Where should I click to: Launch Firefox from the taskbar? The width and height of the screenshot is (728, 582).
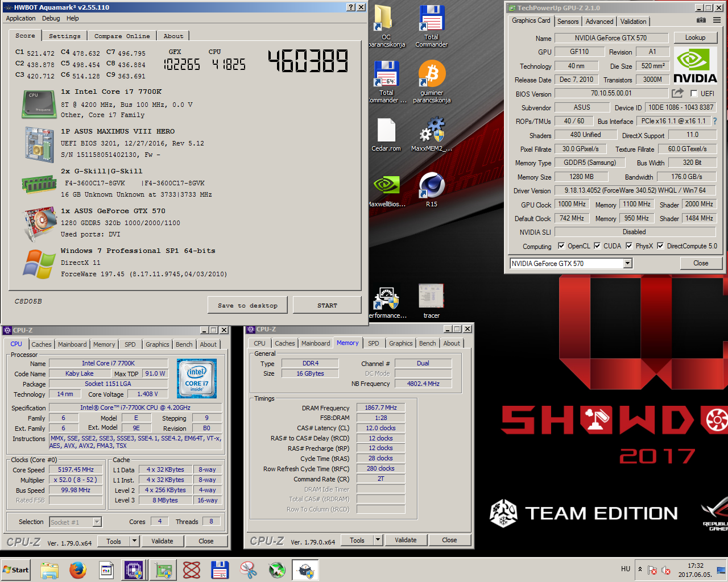point(78,570)
